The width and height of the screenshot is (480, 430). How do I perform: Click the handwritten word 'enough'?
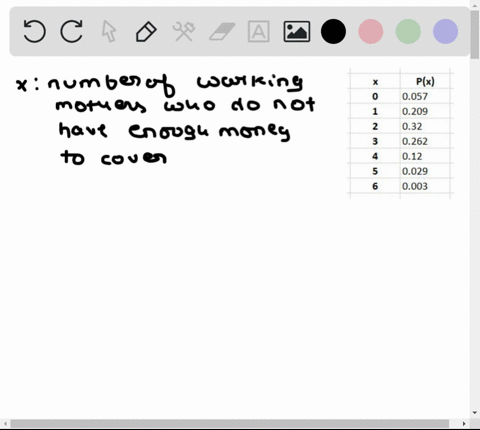coord(169,131)
